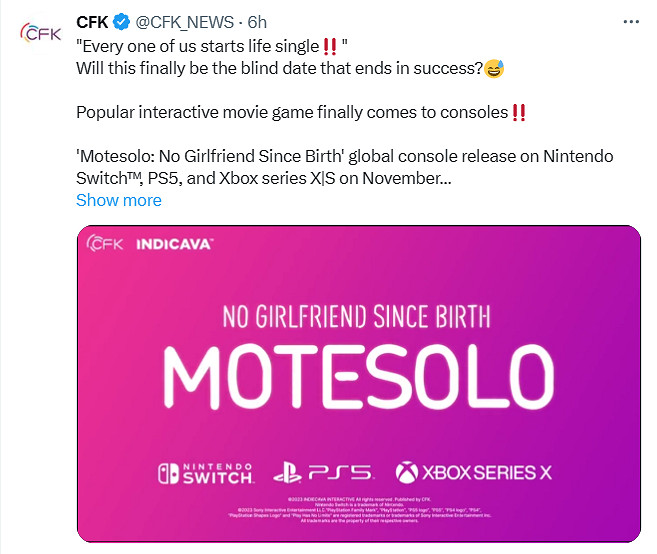This screenshot has width=657, height=554.
Task: Click the Xbox Series X logo
Action: pyautogui.click(x=473, y=471)
